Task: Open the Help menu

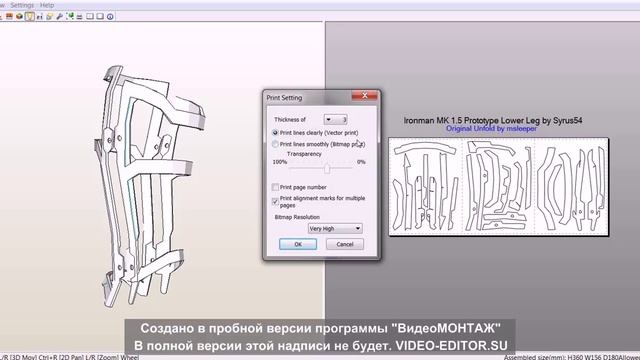Action: [x=47, y=5]
